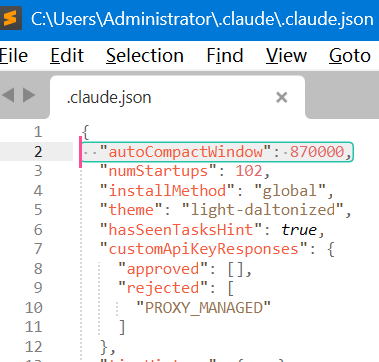
Task: Click line number 2 in gutter
Action: coord(38,152)
